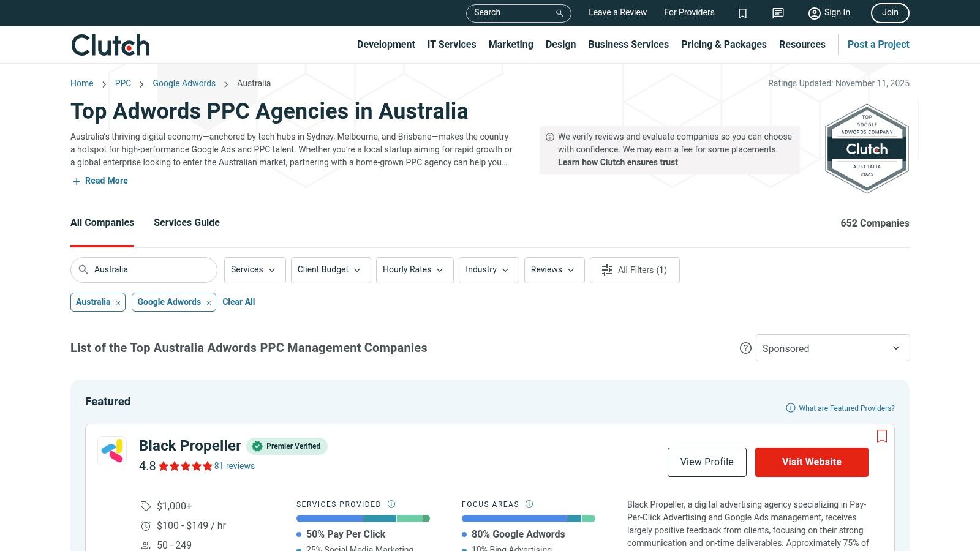Click Leave a Review link
This screenshot has height=551, width=980.
coord(617,12)
